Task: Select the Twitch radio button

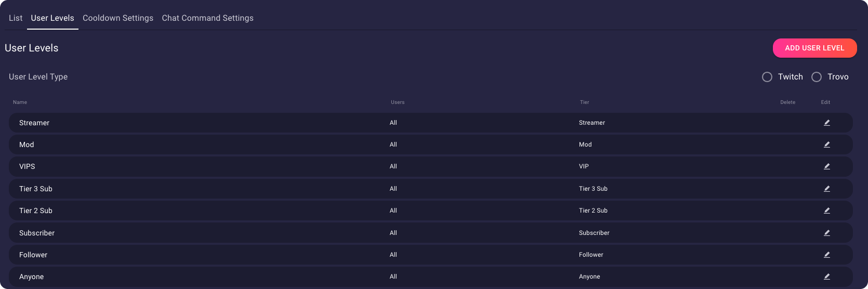Action: pos(767,77)
